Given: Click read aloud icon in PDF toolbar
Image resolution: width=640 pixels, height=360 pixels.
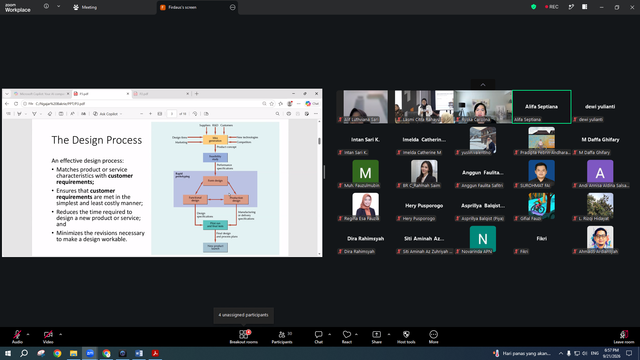Looking at the screenshot, I should click(x=72, y=114).
